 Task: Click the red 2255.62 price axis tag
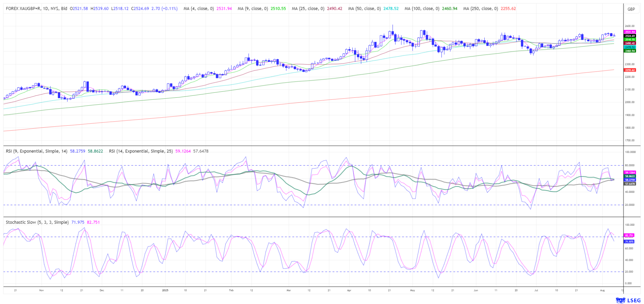click(630, 70)
